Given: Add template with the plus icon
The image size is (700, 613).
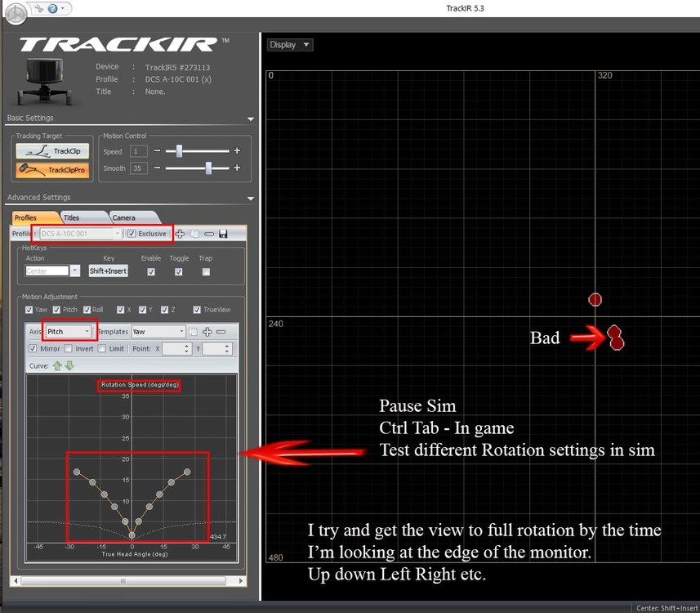Looking at the screenshot, I should (x=207, y=332).
